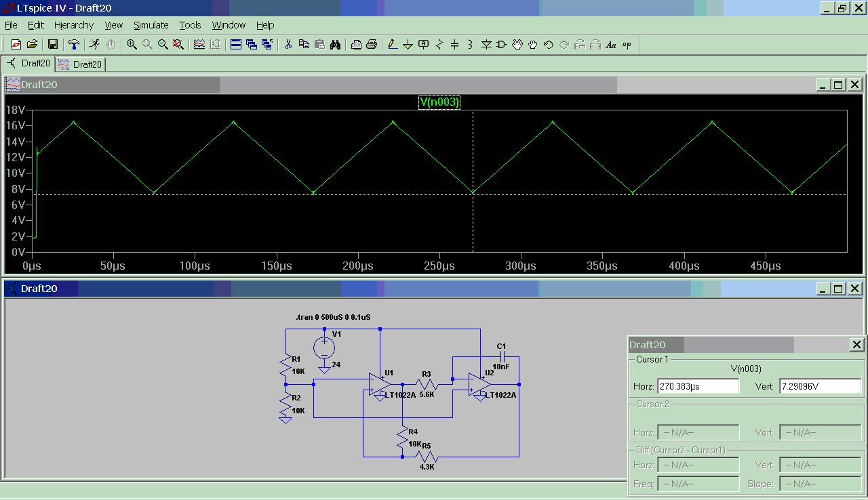Select the Draw Wire pencil tool
The height and width of the screenshot is (500, 868).
(392, 45)
